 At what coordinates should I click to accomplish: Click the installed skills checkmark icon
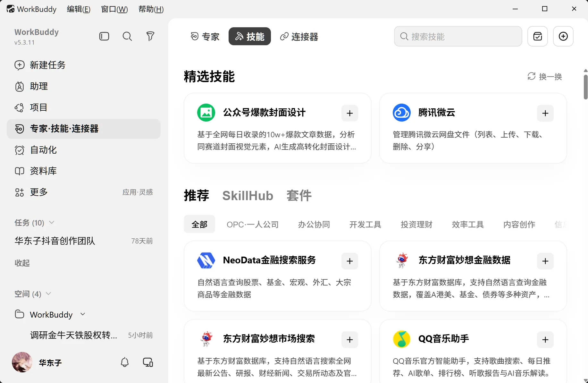[538, 36]
